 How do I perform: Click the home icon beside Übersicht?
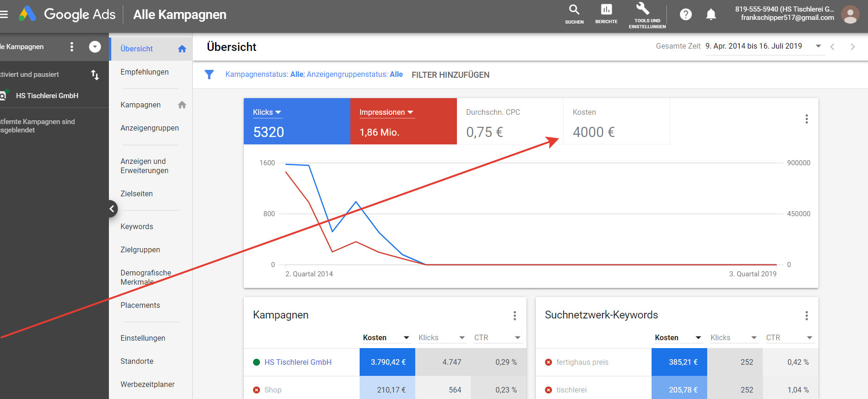pos(182,49)
